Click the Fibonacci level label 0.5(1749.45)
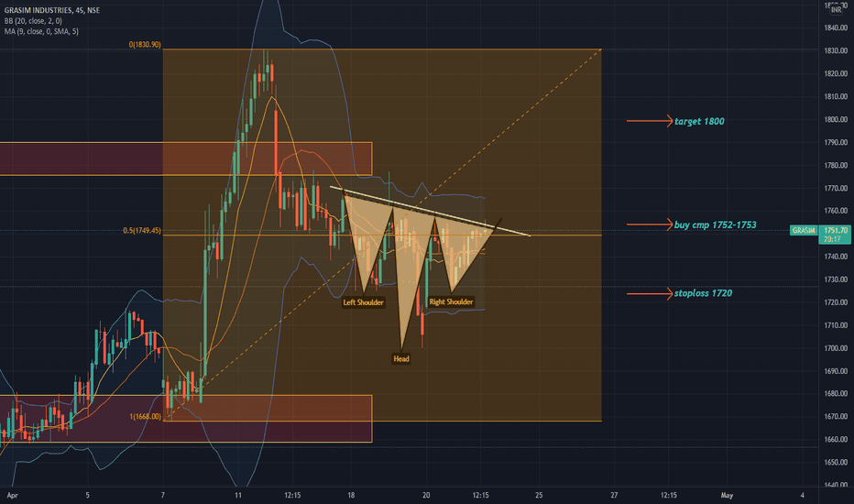This screenshot has height=504, width=854. (142, 231)
